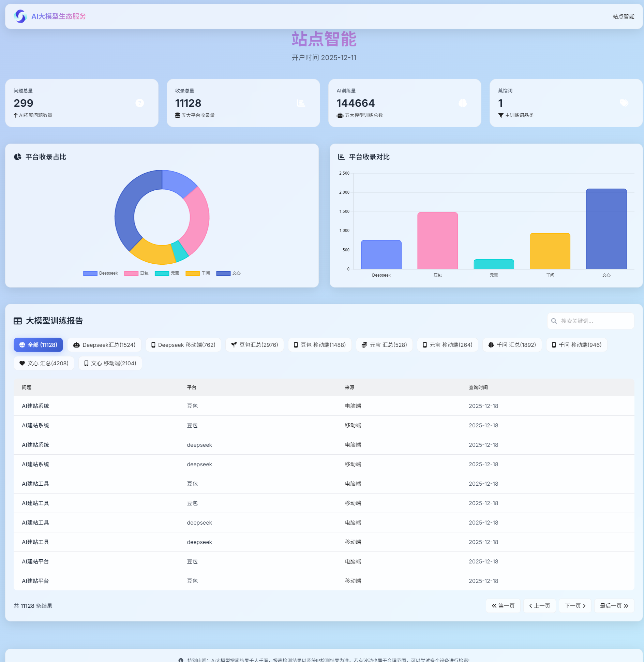This screenshot has height=662, width=644.
Task: Click the pie chart icon next to 平台收录占比
Action: click(17, 157)
